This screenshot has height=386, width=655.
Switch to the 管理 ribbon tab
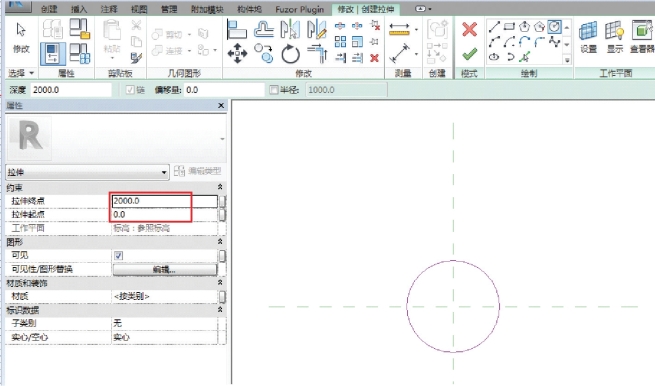pyautogui.click(x=169, y=9)
